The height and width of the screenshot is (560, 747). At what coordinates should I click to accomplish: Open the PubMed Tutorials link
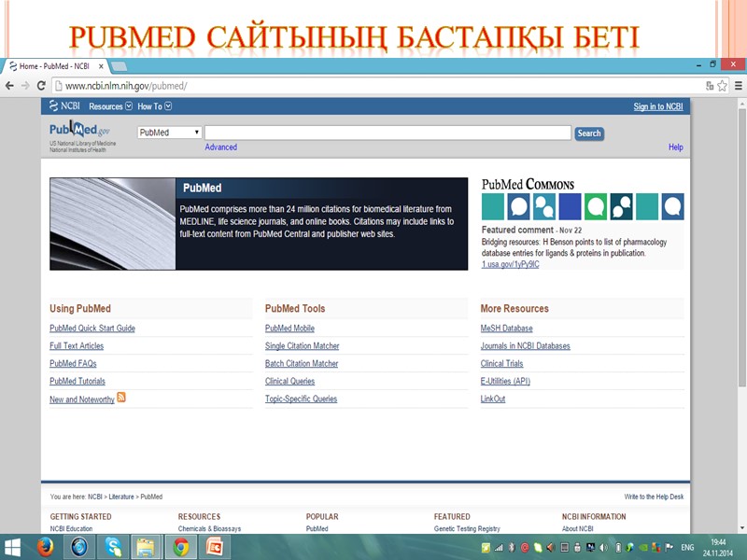[78, 381]
